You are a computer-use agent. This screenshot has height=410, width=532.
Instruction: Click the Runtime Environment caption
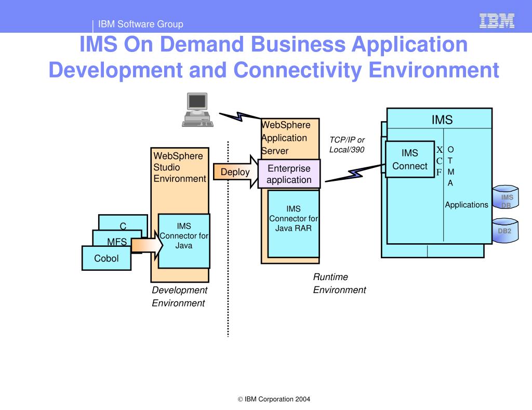[339, 283]
